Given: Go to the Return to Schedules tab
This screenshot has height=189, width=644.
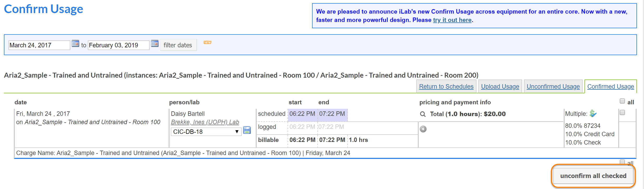Looking at the screenshot, I should pos(446,87).
